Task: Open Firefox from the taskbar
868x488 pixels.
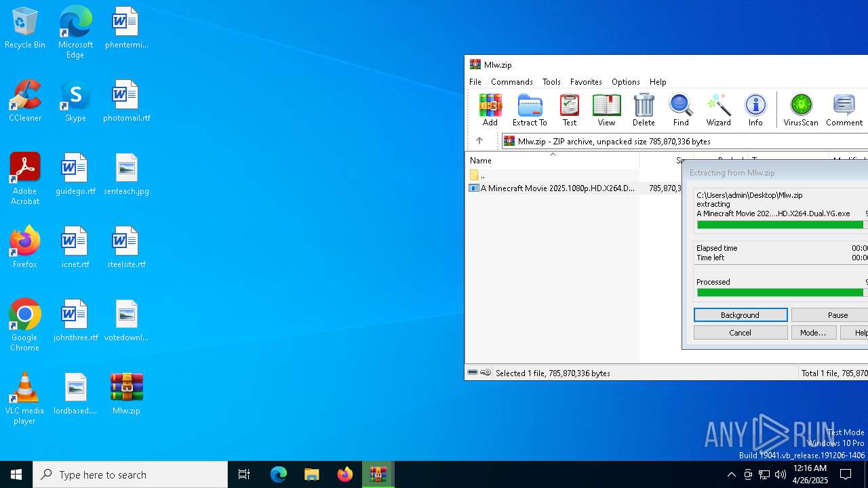Action: (x=345, y=474)
